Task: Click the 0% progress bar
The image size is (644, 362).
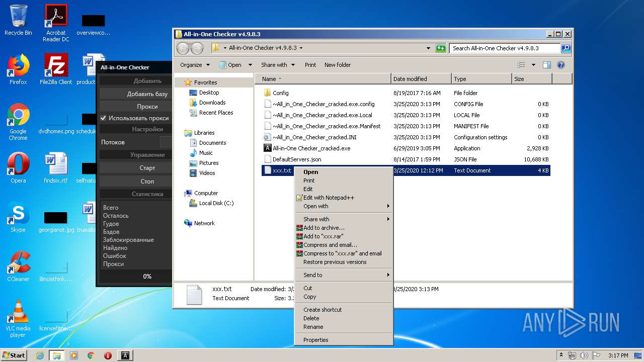Action: tap(136, 276)
